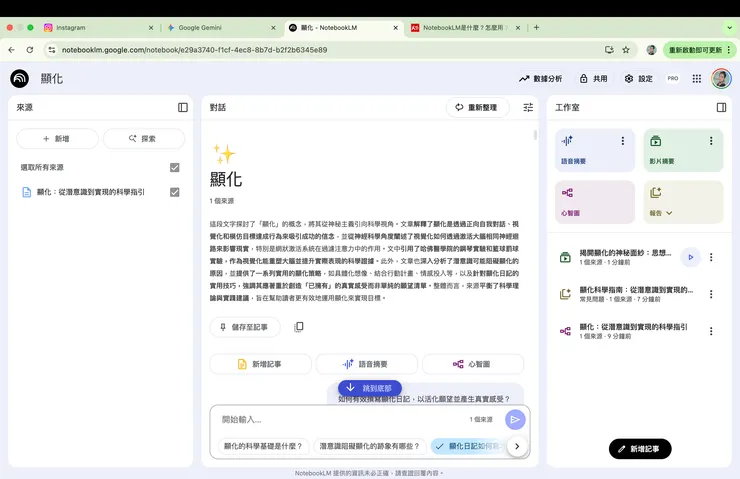Open chat configuration sliders icon
This screenshot has height=479, width=740.
click(528, 108)
